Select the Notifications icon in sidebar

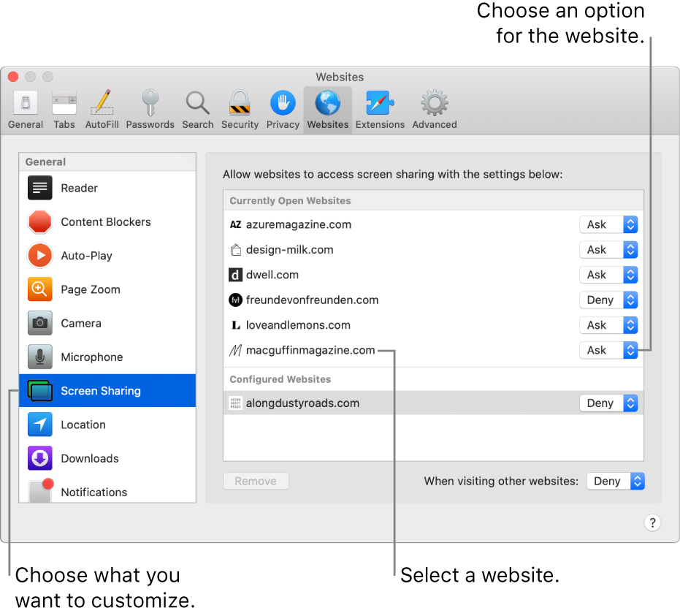click(41, 490)
